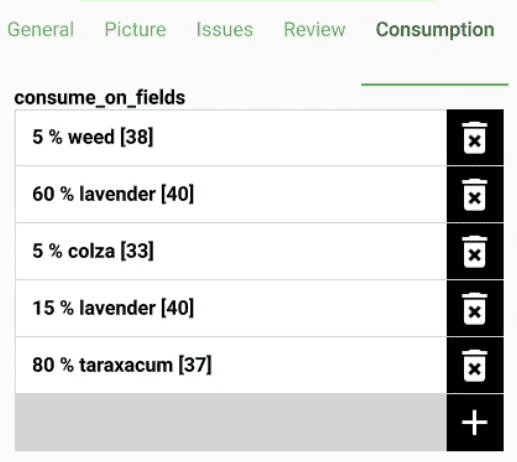This screenshot has width=517, height=462.
Task: Remove the 15 % lavender [40] row
Action: coord(475,308)
